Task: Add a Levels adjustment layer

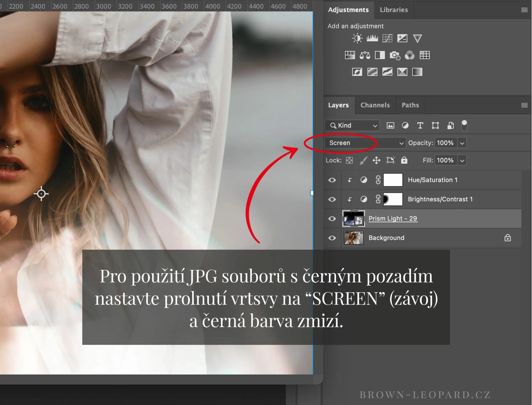Action: click(372, 38)
